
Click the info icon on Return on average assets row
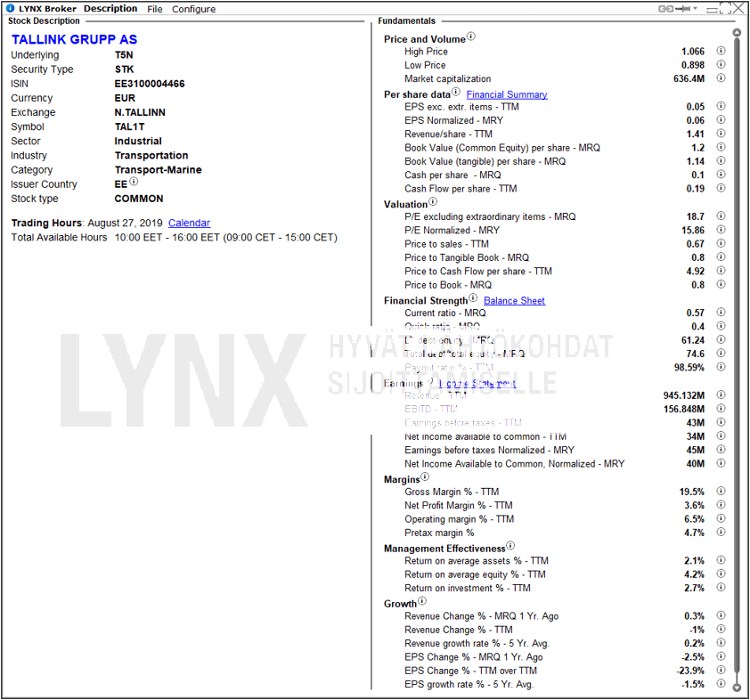(x=721, y=560)
